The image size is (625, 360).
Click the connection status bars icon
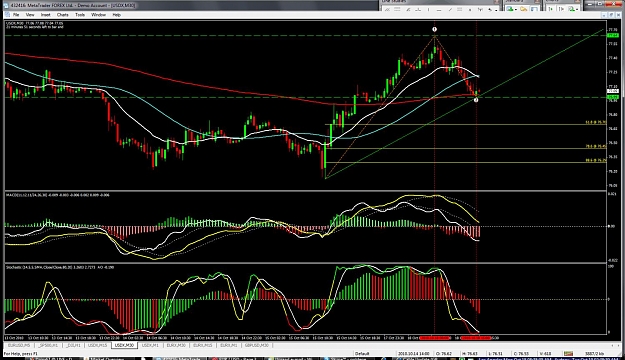[x=568, y=353]
